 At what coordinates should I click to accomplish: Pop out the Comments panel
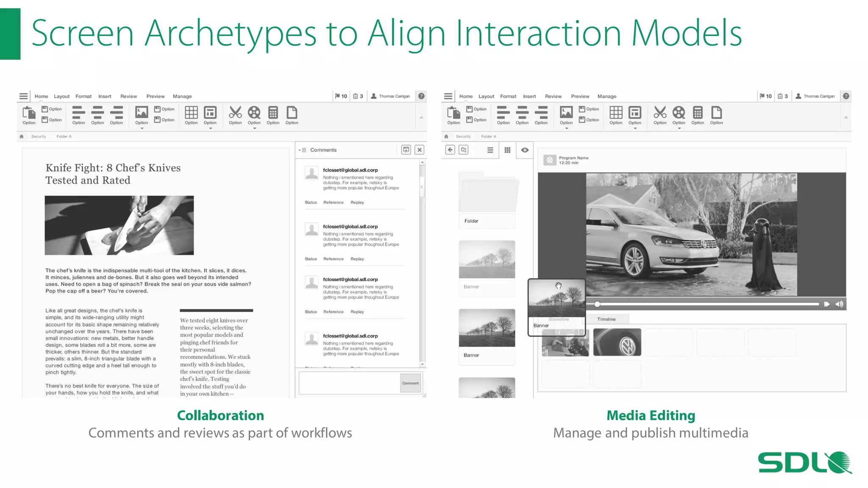point(406,150)
